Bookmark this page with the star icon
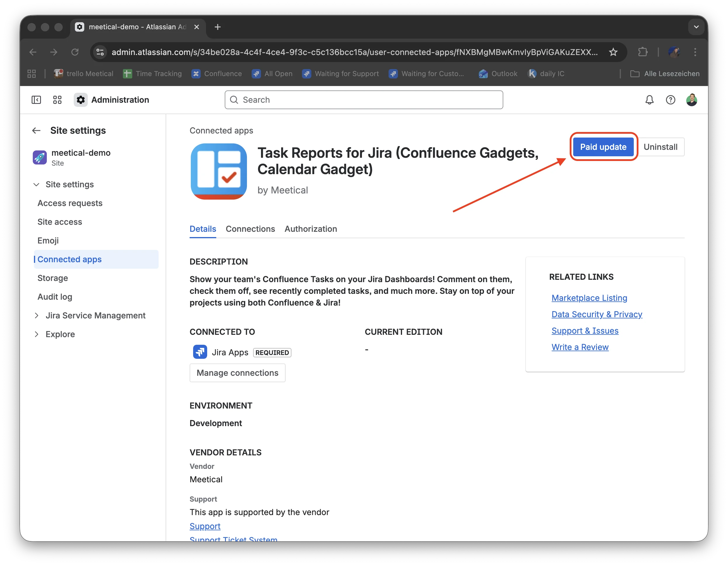728x566 pixels. [x=613, y=52]
